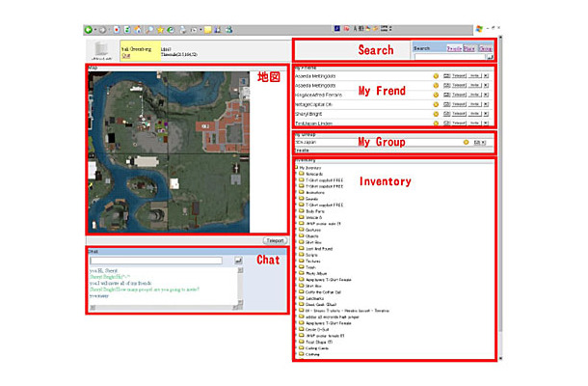Submit search with the enter arrow icon
This screenshot has width=588, height=386.
click(x=490, y=57)
